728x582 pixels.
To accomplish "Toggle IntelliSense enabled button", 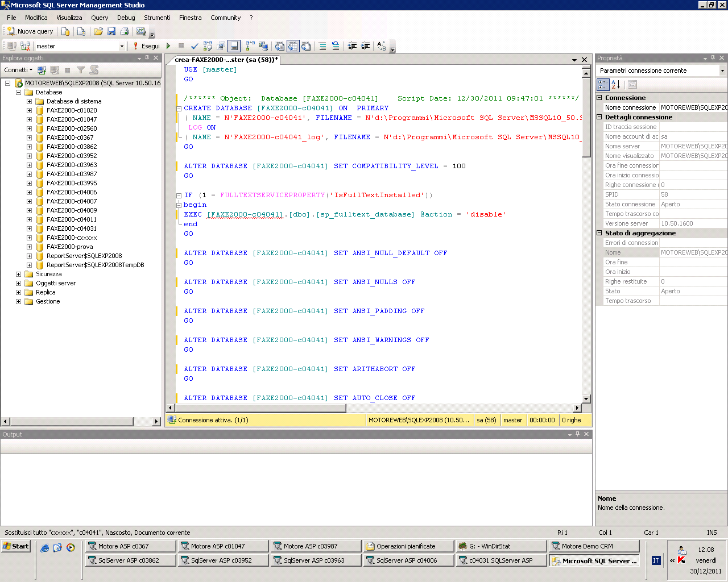I will (x=234, y=46).
